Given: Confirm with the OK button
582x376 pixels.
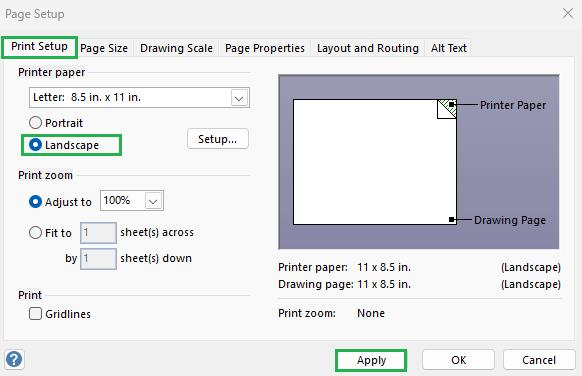Looking at the screenshot, I should 458,360.
